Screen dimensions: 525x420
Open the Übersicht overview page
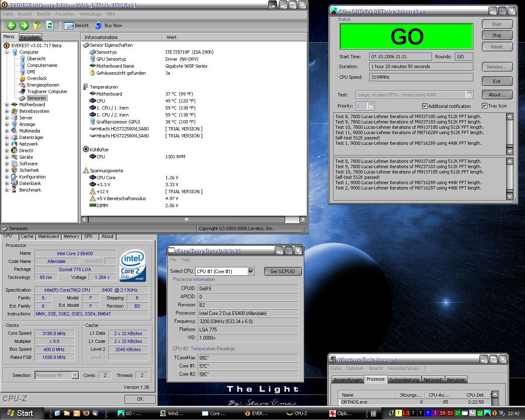tap(32, 59)
